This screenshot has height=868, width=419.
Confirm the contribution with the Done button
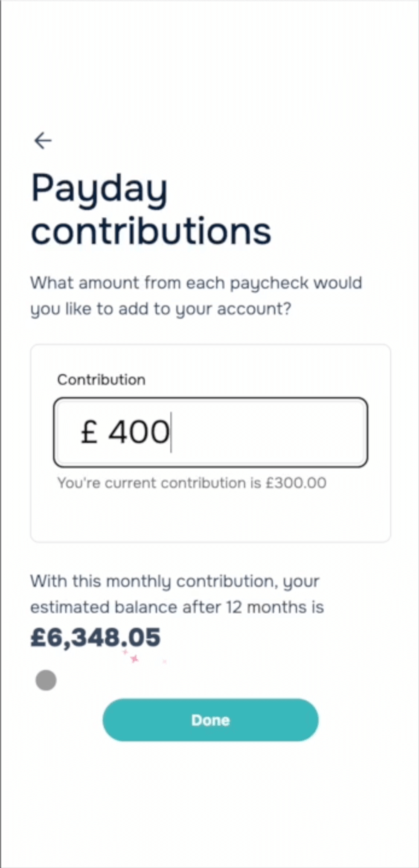click(x=210, y=720)
